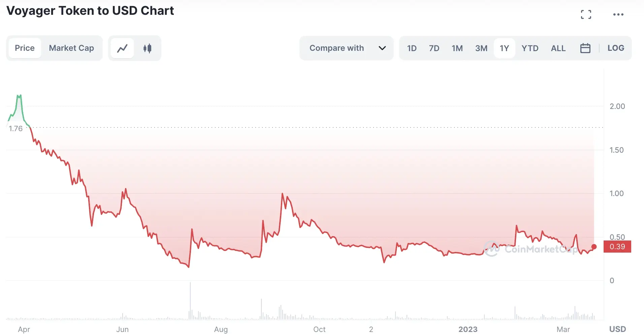The image size is (644, 335).
Task: Select the 1D time range
Action: click(x=412, y=48)
